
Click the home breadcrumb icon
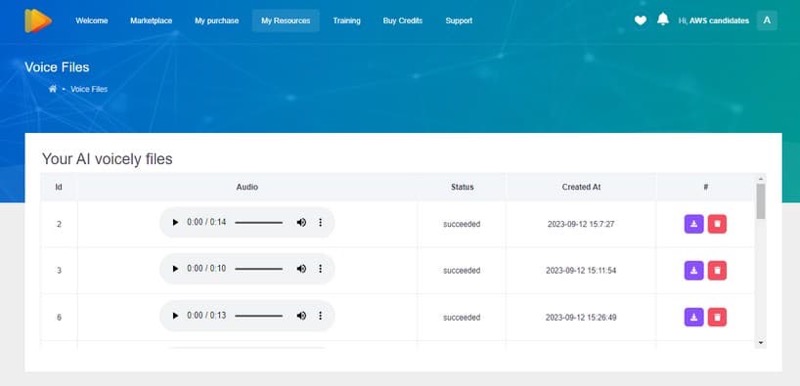(53, 89)
